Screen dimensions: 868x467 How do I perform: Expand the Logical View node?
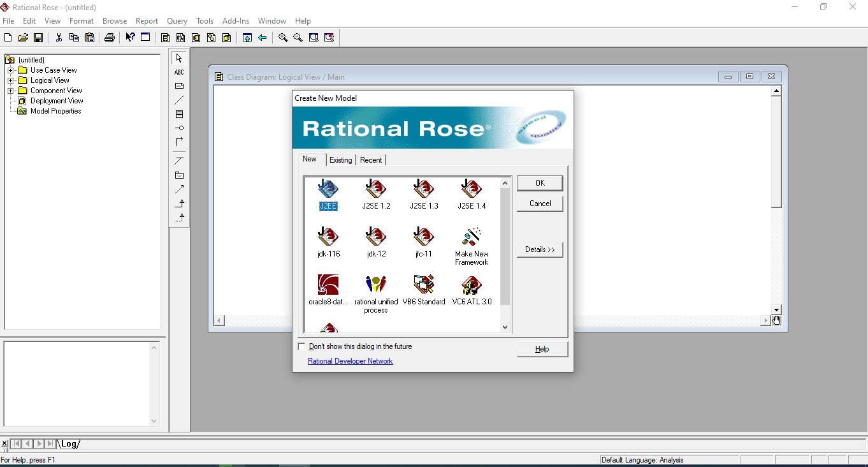click(10, 80)
